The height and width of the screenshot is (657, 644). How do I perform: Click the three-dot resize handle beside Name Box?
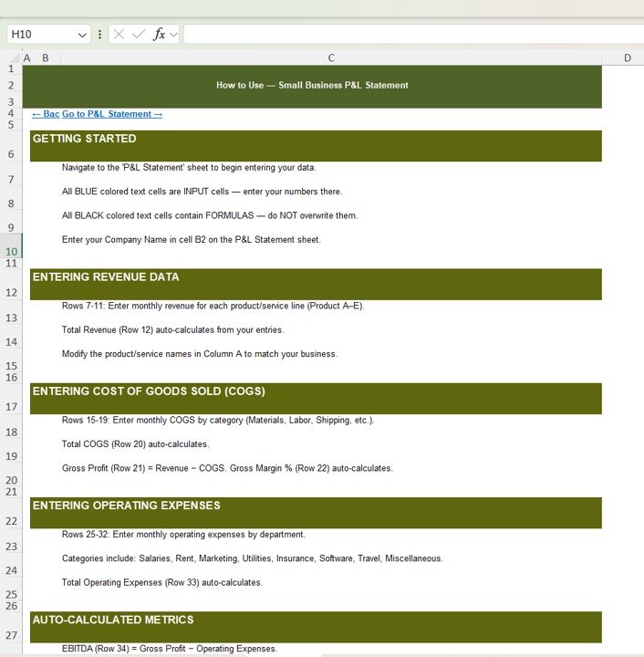(99, 34)
